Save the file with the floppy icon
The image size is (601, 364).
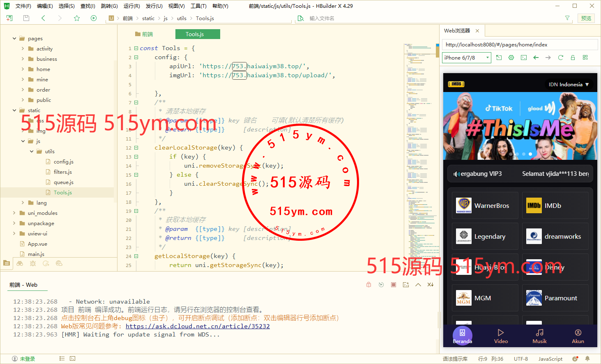[26, 18]
